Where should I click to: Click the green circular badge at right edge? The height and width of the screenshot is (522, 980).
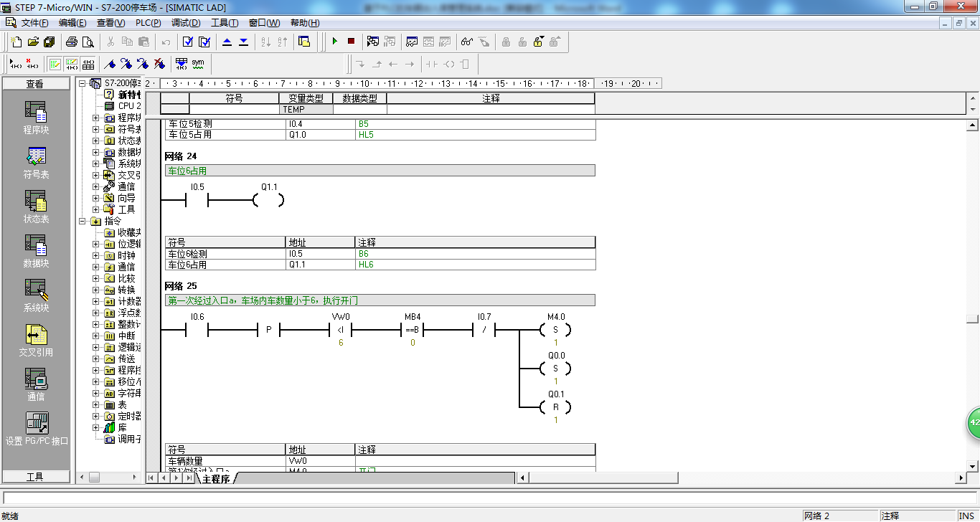[974, 422]
